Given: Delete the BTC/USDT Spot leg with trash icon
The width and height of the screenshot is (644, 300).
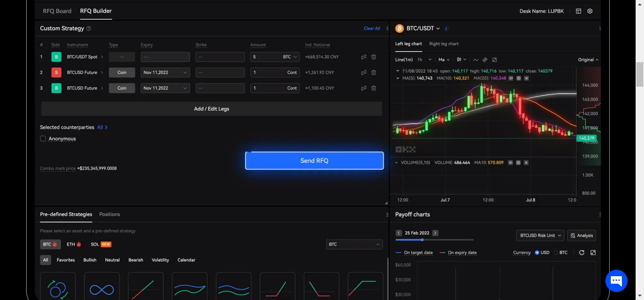Looking at the screenshot, I should pos(373,57).
